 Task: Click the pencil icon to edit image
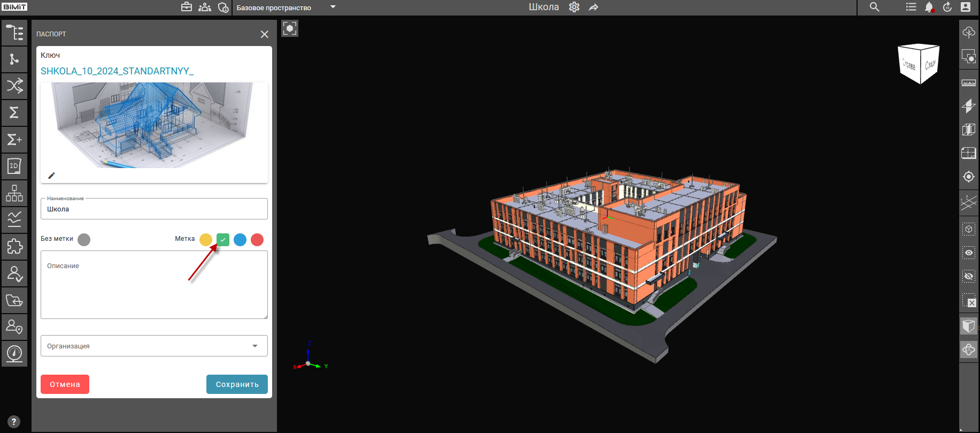click(52, 176)
